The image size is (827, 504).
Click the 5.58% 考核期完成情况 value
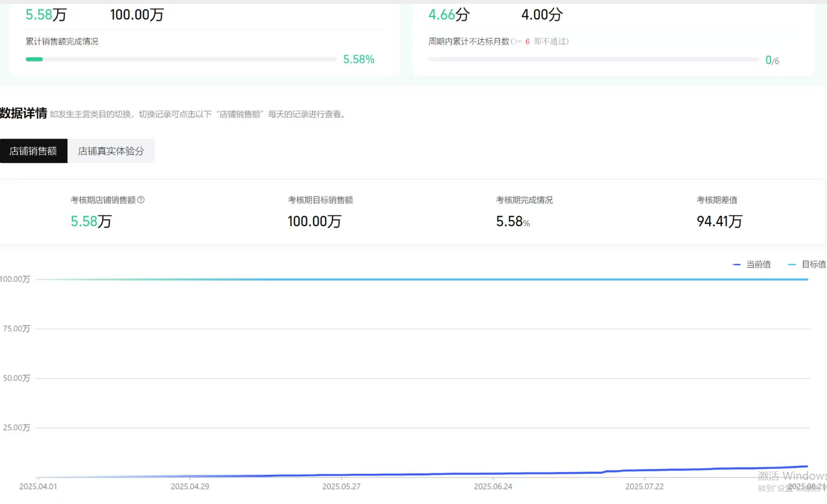[x=513, y=221]
